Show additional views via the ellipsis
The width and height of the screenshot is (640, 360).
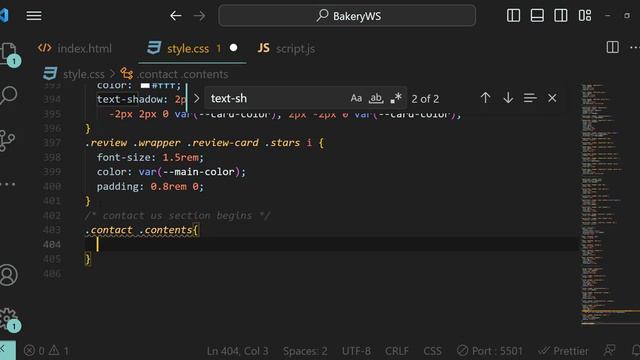pyautogui.click(x=7, y=184)
